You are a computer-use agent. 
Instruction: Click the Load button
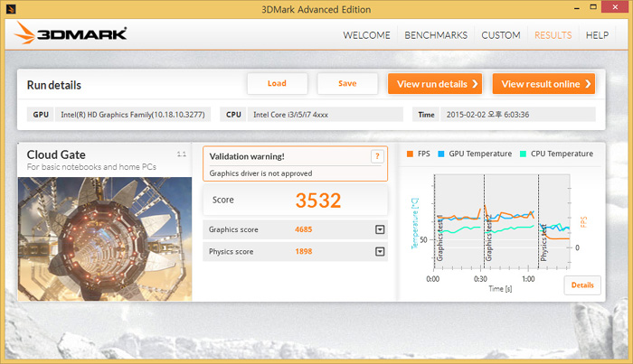(278, 83)
